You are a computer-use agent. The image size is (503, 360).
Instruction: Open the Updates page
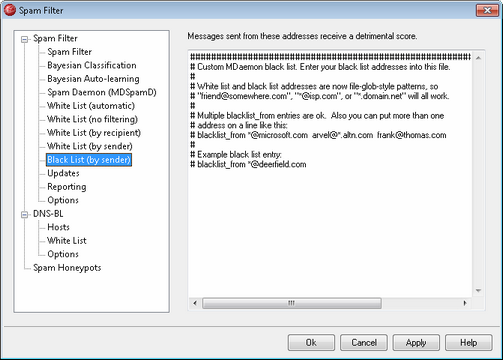click(x=63, y=173)
